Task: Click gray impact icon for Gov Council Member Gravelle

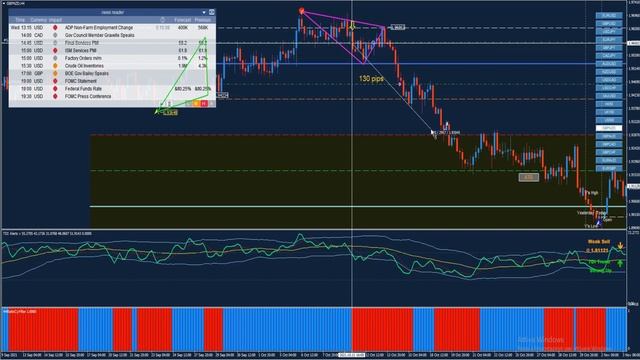Action: coord(55,35)
